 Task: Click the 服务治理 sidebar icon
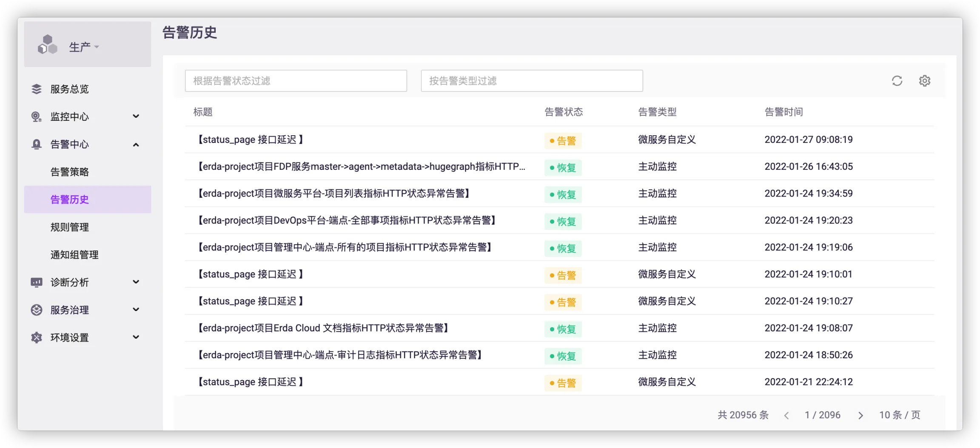(x=37, y=310)
